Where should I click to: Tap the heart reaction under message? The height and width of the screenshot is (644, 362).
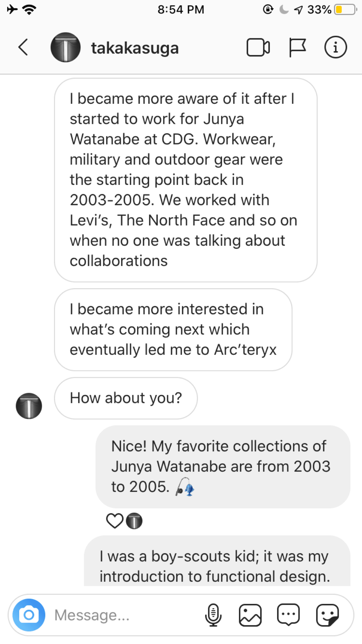(x=114, y=521)
